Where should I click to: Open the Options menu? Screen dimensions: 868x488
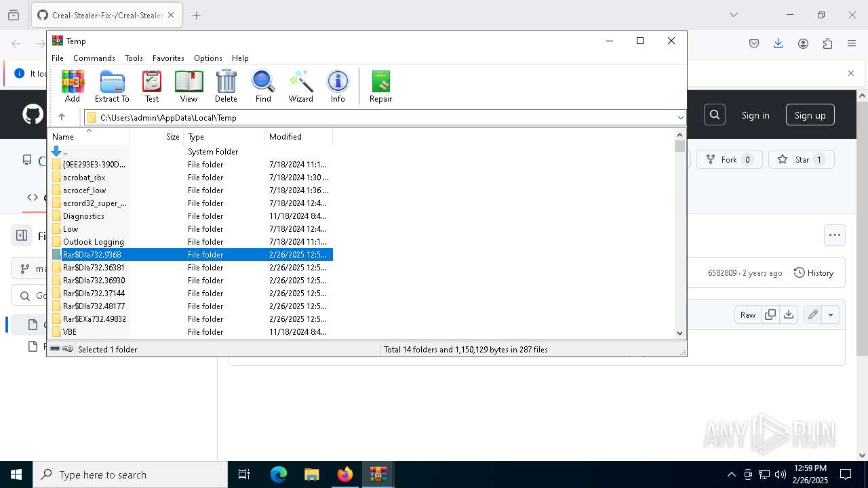tap(208, 58)
